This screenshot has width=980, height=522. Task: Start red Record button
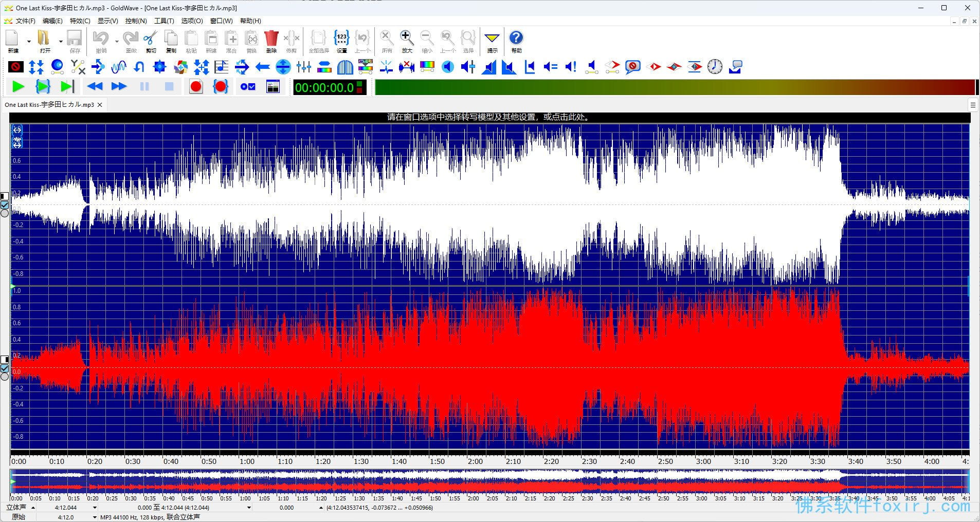click(195, 87)
